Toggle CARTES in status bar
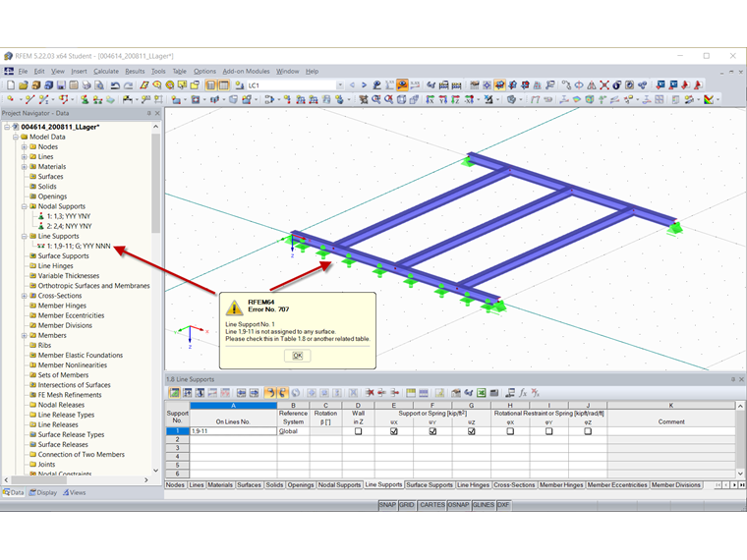The width and height of the screenshot is (747, 560). 431,505
